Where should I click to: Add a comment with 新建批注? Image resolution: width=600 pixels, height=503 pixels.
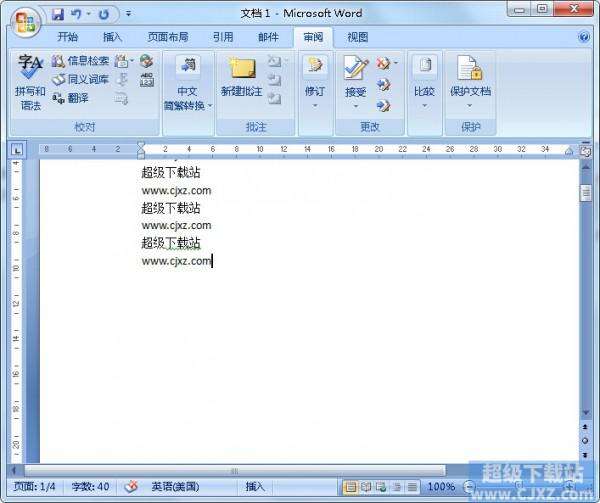pyautogui.click(x=242, y=77)
